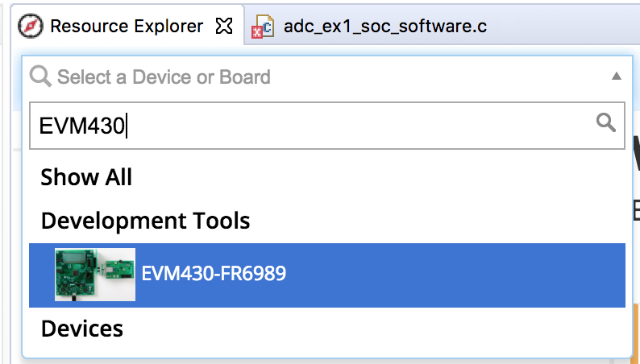Select Show All in the device list
640x364 pixels.
coord(86,177)
